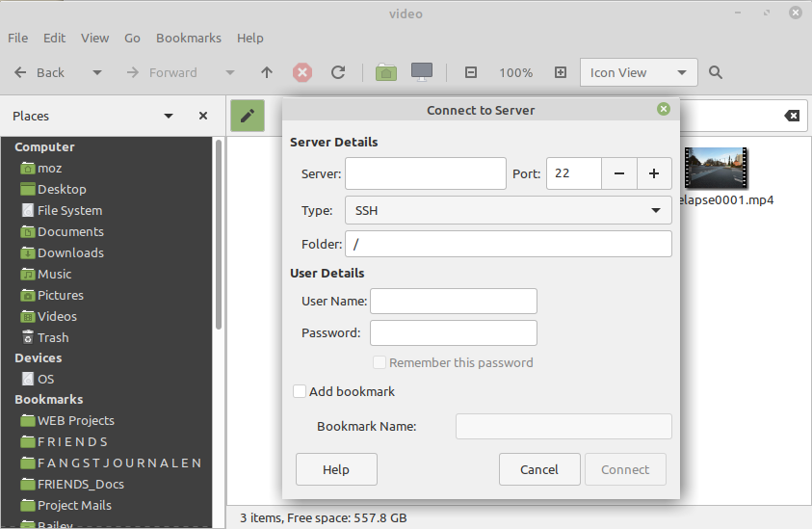This screenshot has height=529, width=812.
Task: Expand the Icon View mode dropdown
Action: [x=638, y=72]
